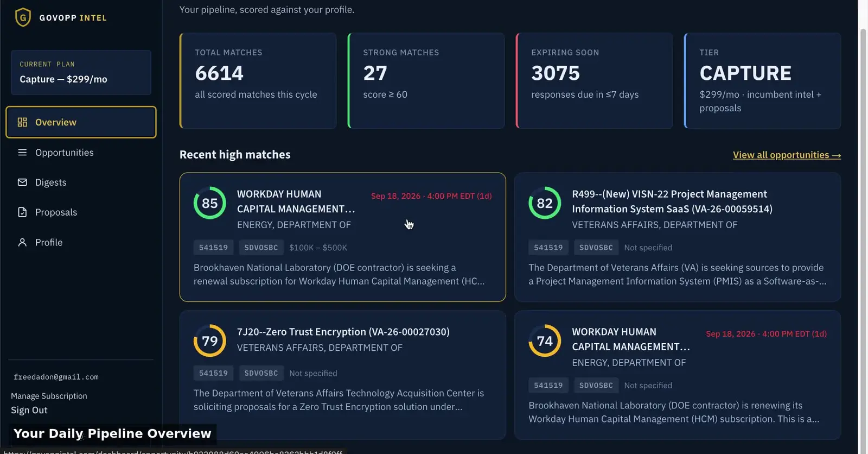Click the Expiring Soon 3075 card
868x454 pixels.
(x=595, y=80)
